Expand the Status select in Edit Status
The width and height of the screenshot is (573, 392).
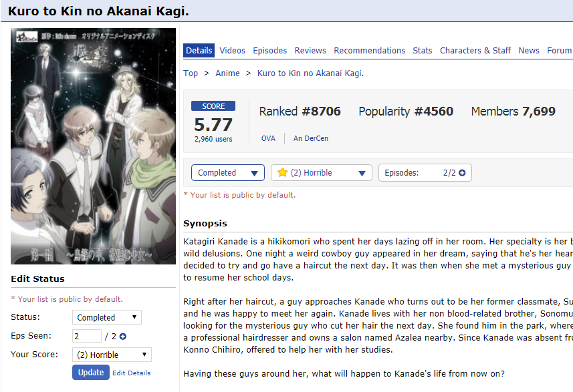coord(107,317)
